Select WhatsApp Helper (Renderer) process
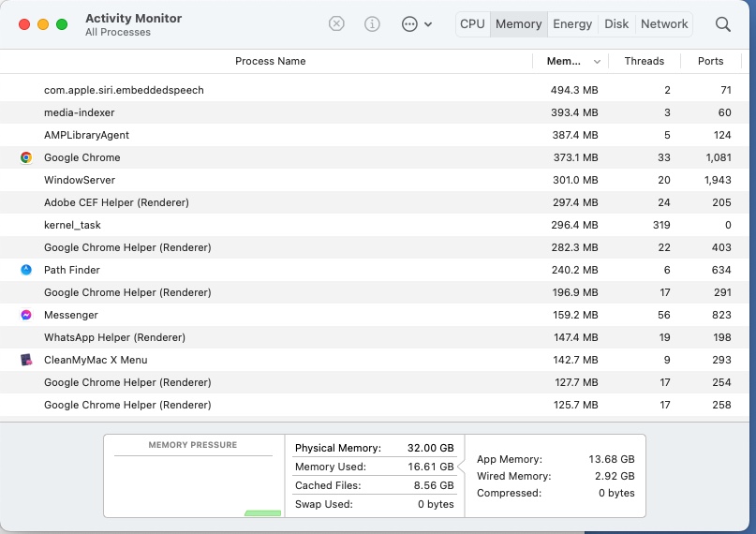The width and height of the screenshot is (756, 534). pos(114,337)
